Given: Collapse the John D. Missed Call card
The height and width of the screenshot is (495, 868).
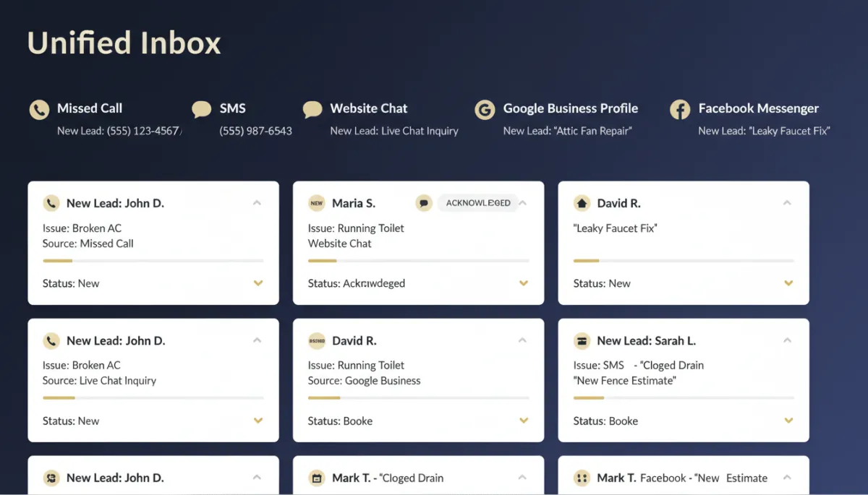Looking at the screenshot, I should 257,203.
